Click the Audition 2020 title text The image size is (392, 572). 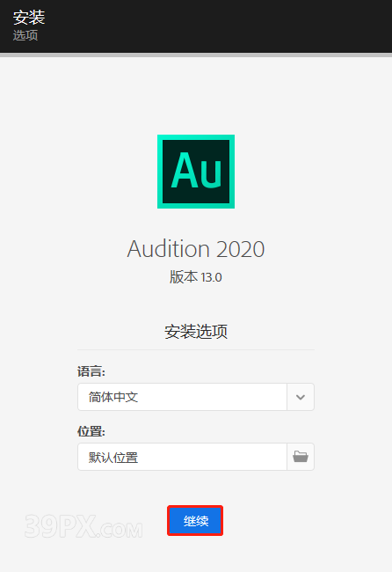(196, 249)
